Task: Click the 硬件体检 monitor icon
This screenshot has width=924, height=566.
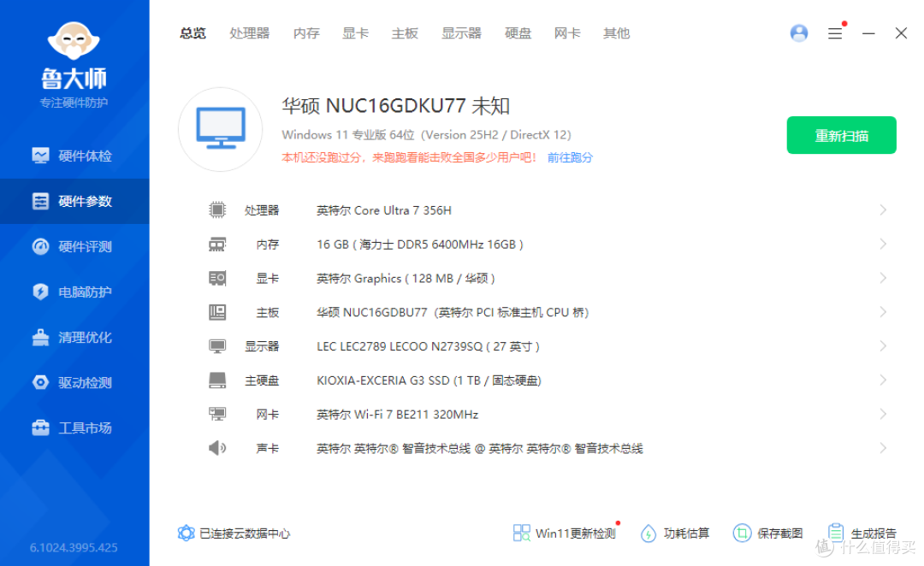Action: coord(41,156)
